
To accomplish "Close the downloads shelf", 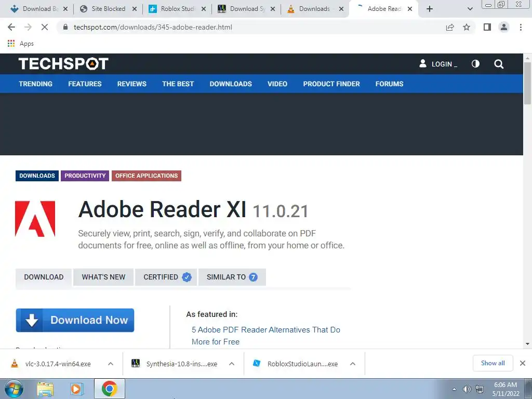I will 523,363.
